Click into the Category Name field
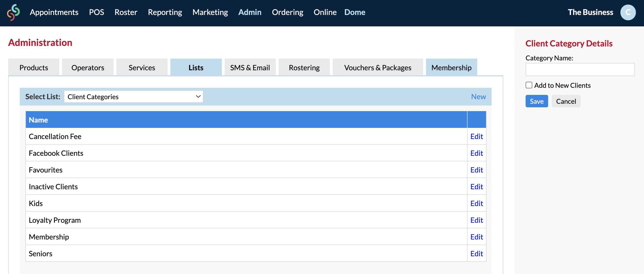This screenshot has height=274, width=644. [x=580, y=70]
